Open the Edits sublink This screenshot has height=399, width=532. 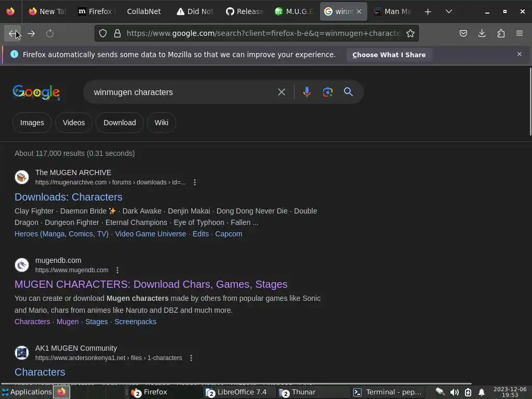click(201, 234)
